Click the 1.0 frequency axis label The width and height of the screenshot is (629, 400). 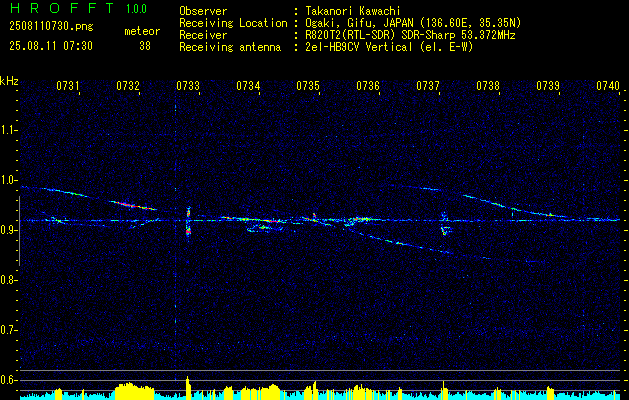tap(9, 180)
